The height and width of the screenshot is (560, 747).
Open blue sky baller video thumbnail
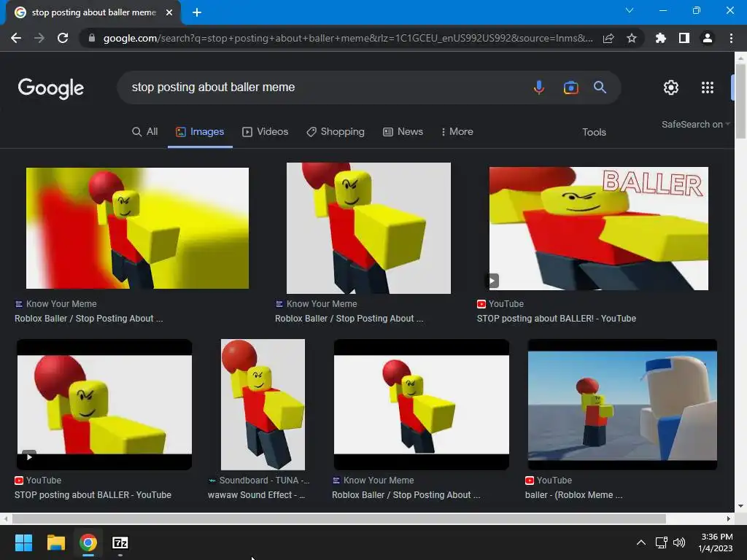[622, 404]
